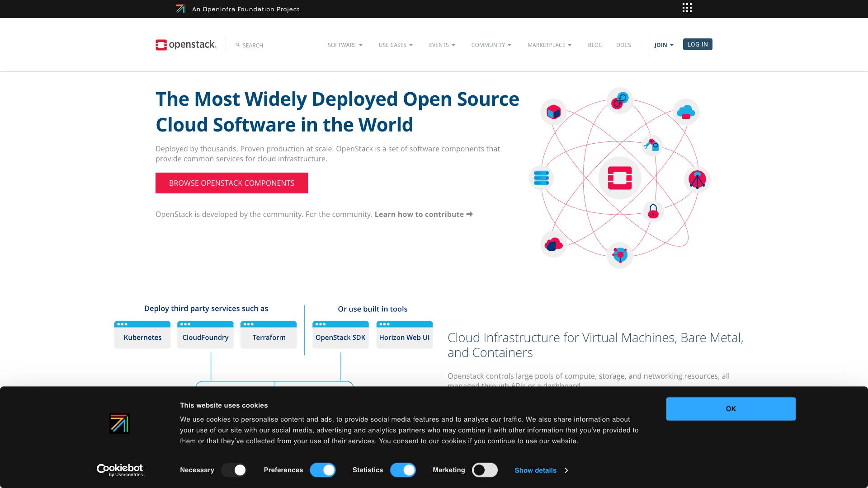The width and height of the screenshot is (868, 488).
Task: Click the OpenStack SDK box in the diagram
Action: click(340, 335)
